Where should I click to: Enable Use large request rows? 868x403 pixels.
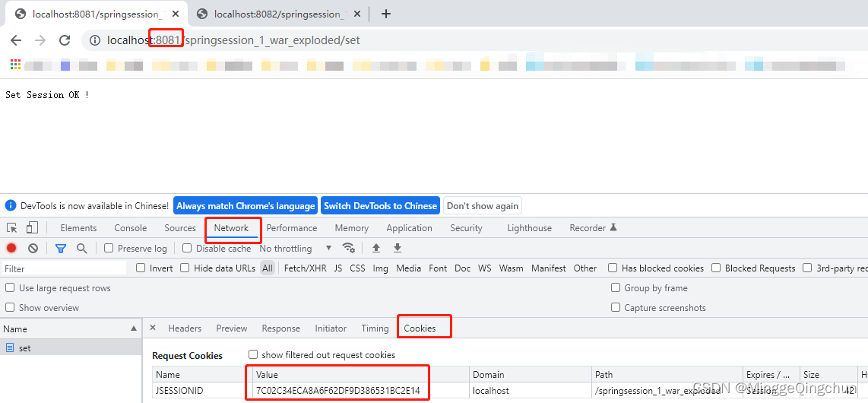(x=9, y=288)
